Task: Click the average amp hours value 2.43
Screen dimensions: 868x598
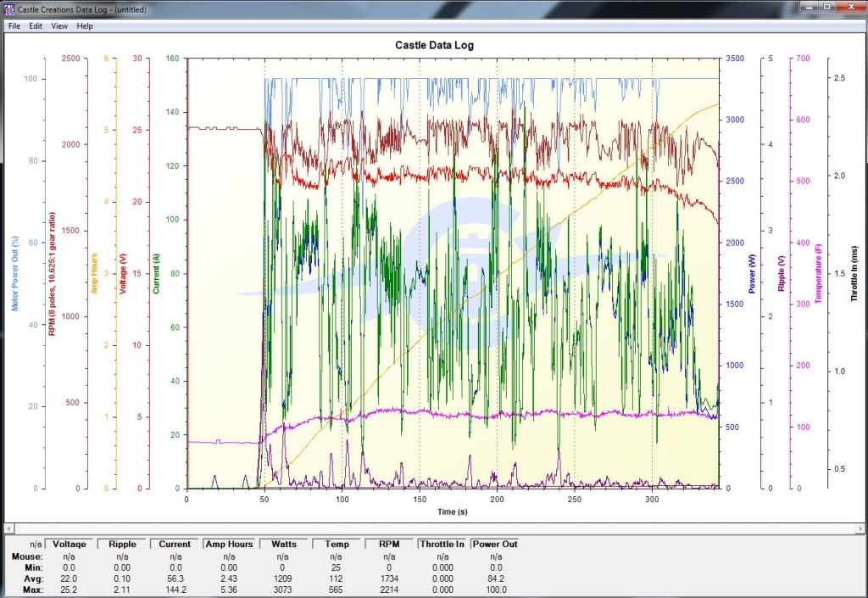Action: click(x=229, y=578)
